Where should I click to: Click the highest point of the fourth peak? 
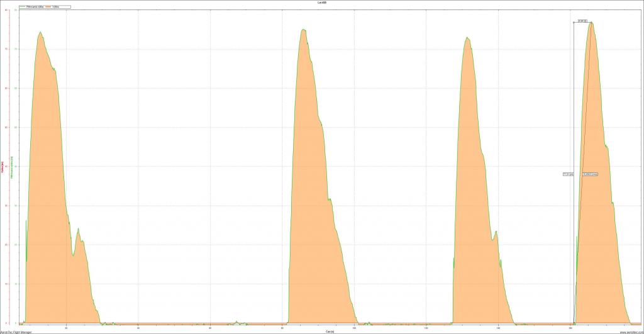pyautogui.click(x=591, y=23)
